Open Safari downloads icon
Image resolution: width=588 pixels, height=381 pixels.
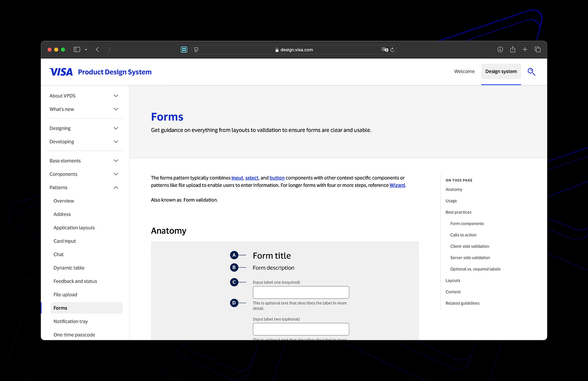(x=500, y=50)
